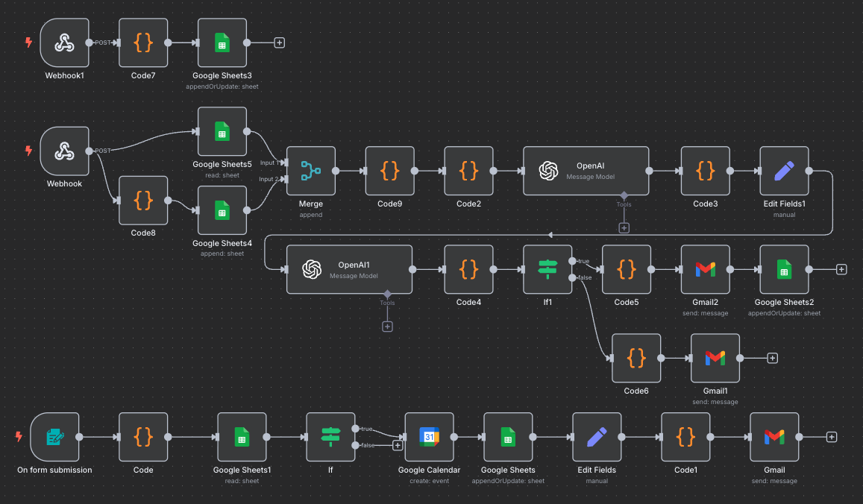Click the Code4 node
863x504 pixels.
click(469, 270)
